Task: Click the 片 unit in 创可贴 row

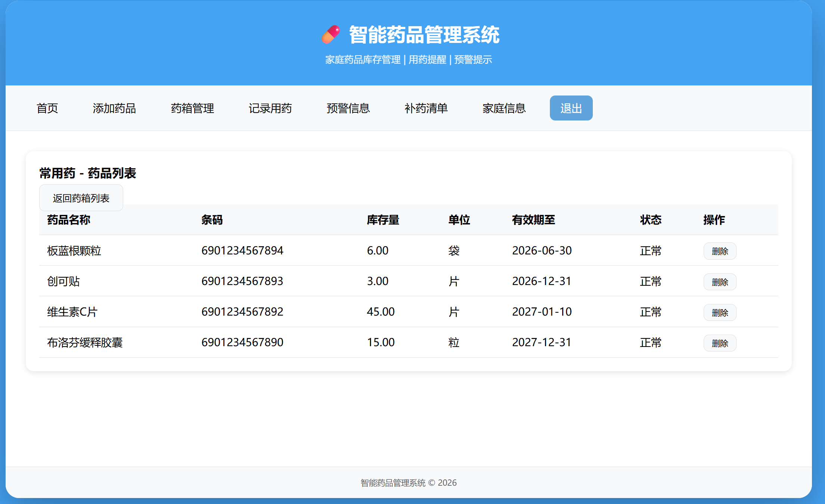Action: point(454,281)
